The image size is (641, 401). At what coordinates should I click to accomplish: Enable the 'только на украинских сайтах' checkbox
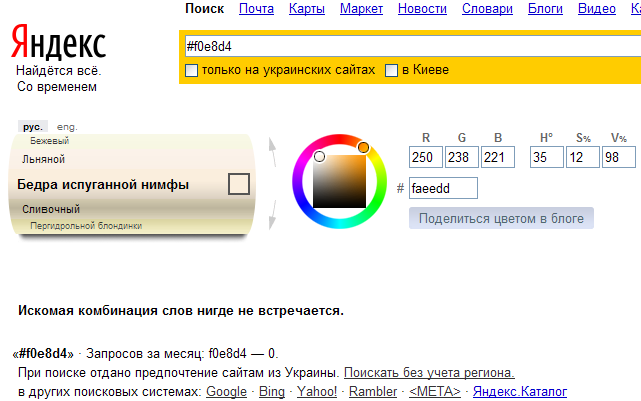pyautogui.click(x=192, y=70)
